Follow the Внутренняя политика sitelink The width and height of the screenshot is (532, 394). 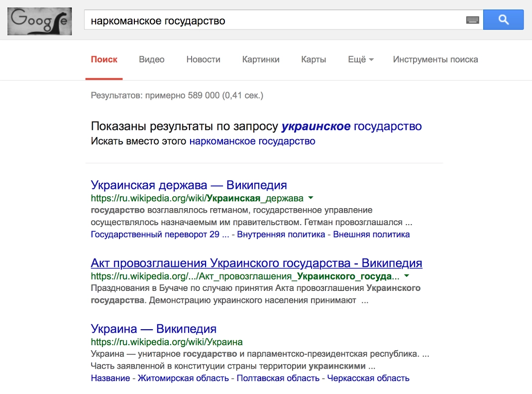[281, 234]
